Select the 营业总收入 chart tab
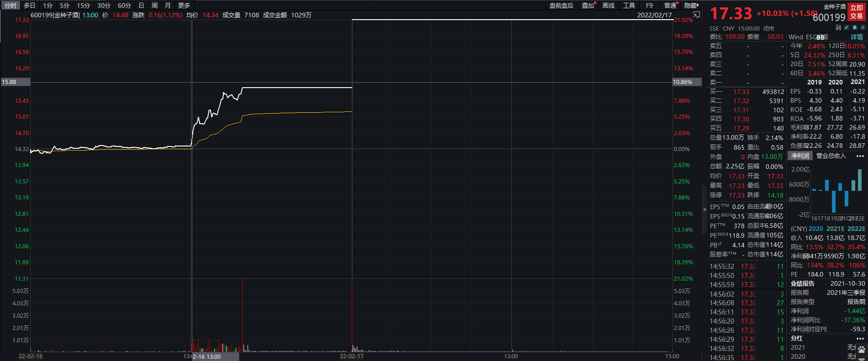The height and width of the screenshot is (361, 868). point(831,156)
